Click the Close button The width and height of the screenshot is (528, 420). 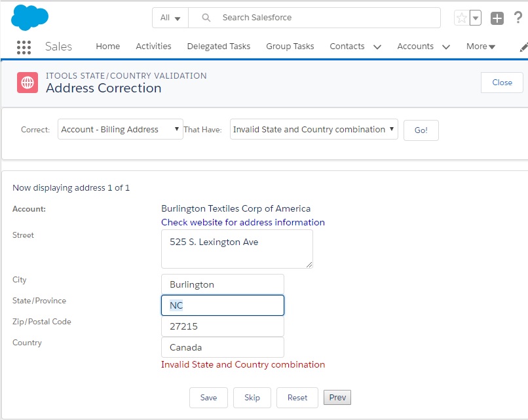coord(502,83)
